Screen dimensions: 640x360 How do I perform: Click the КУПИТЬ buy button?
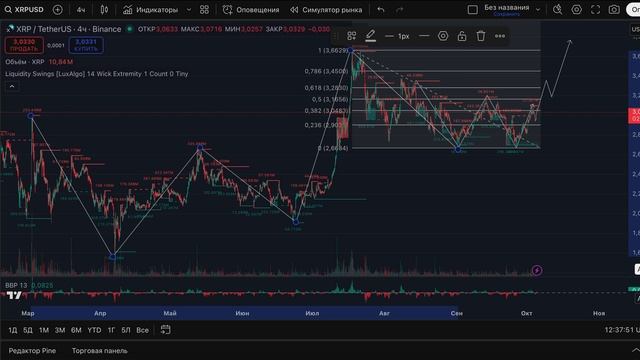(86, 45)
